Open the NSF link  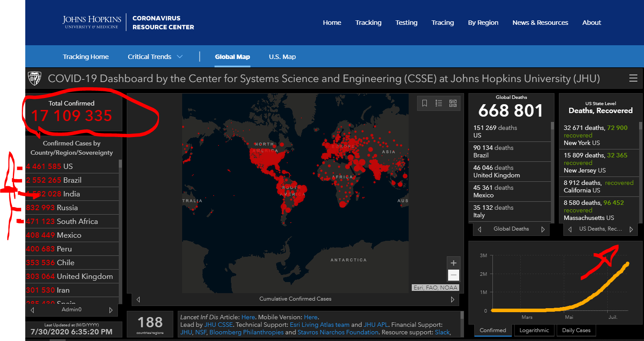point(200,332)
